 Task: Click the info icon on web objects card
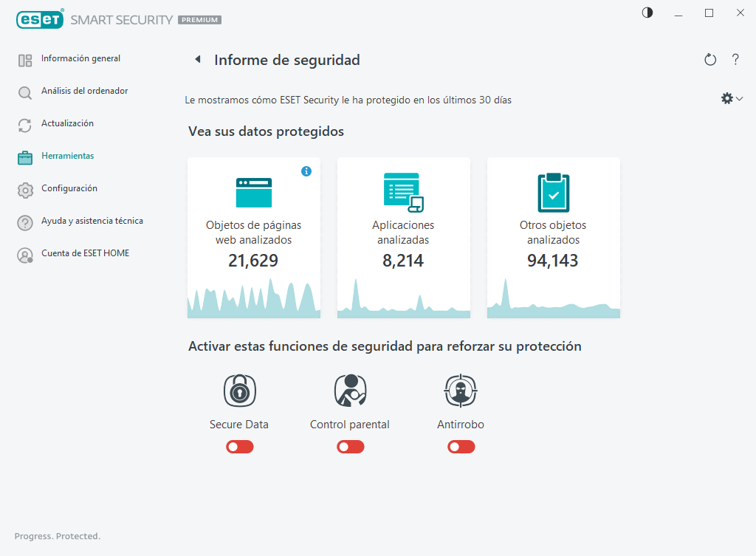pos(306,171)
